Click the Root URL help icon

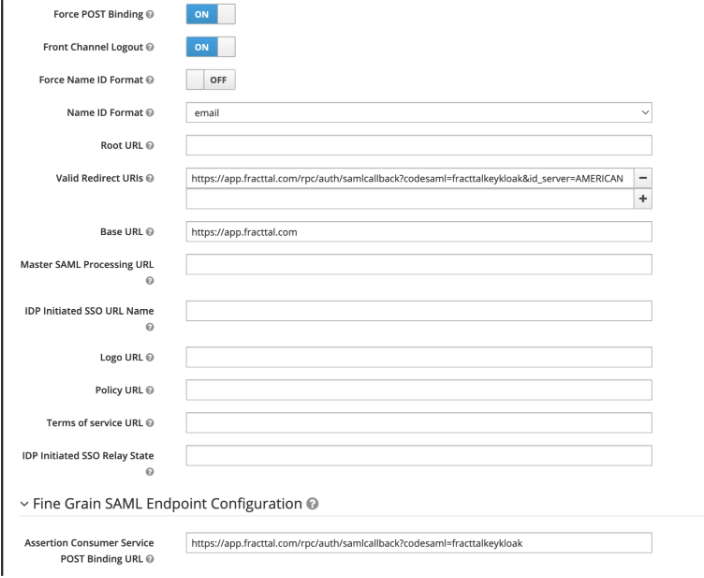(150, 146)
